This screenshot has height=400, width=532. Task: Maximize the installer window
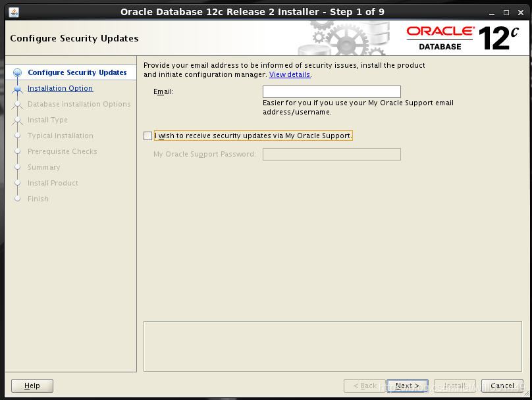[x=506, y=12]
